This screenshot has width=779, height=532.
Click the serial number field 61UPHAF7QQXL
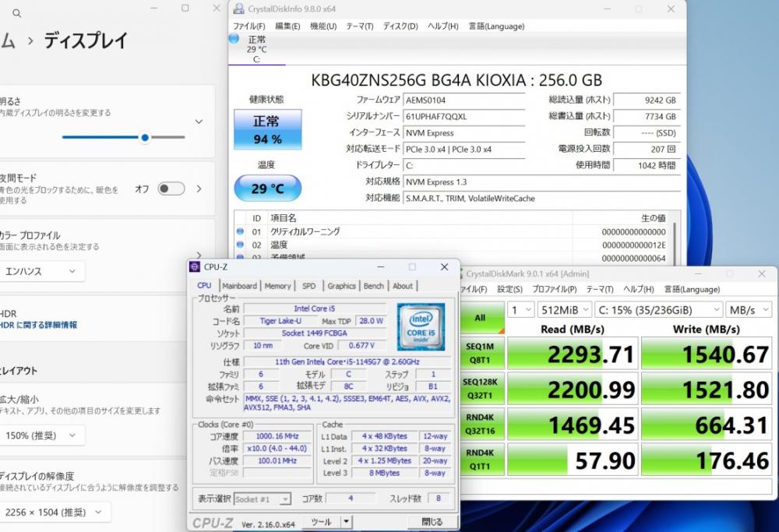(x=464, y=116)
